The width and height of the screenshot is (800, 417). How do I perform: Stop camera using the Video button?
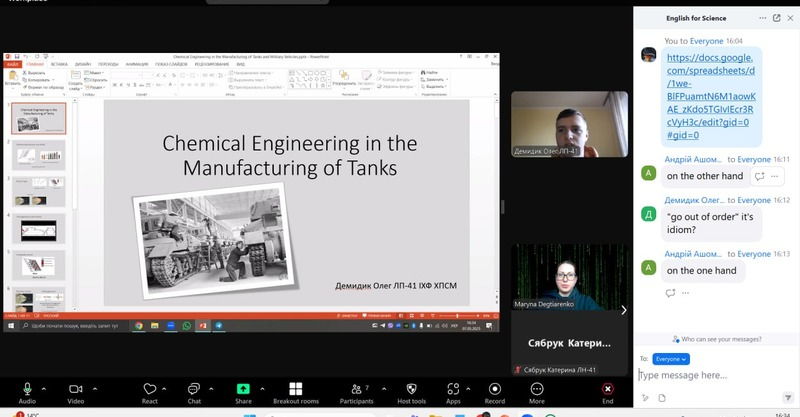pyautogui.click(x=76, y=393)
